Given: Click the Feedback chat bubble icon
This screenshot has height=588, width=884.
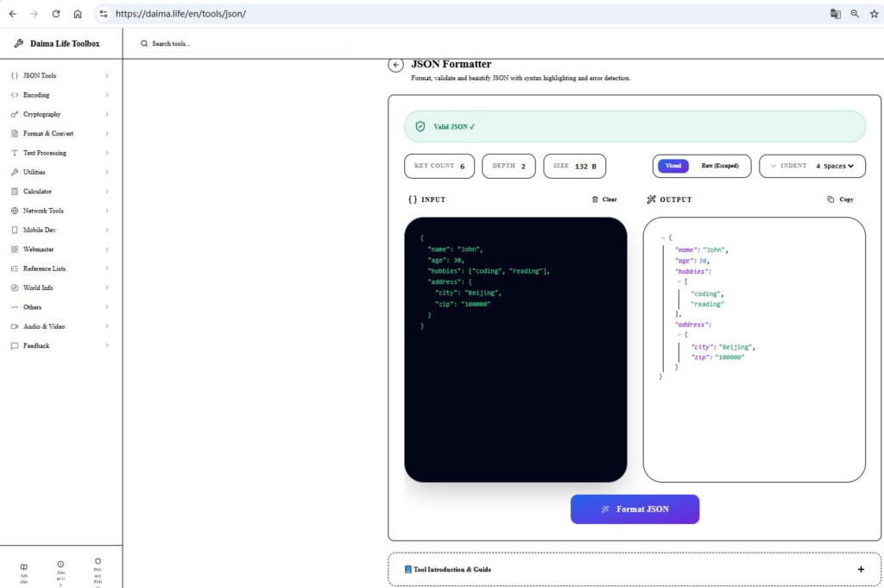Looking at the screenshot, I should coord(15,345).
